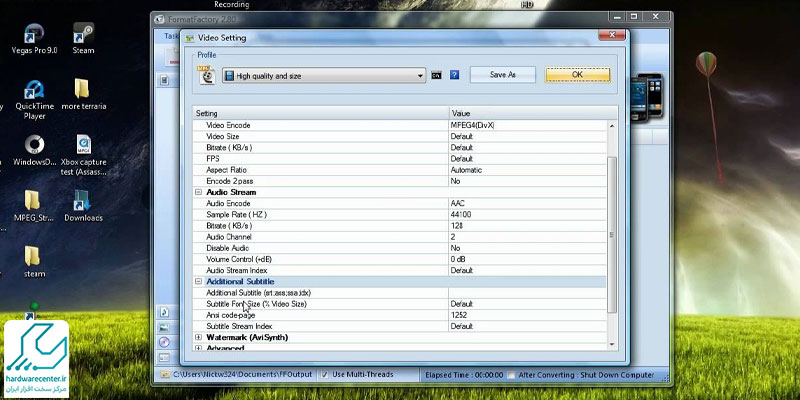Collapse the Additional Subtitle section
Screen dimensions: 800x400
tap(198, 282)
